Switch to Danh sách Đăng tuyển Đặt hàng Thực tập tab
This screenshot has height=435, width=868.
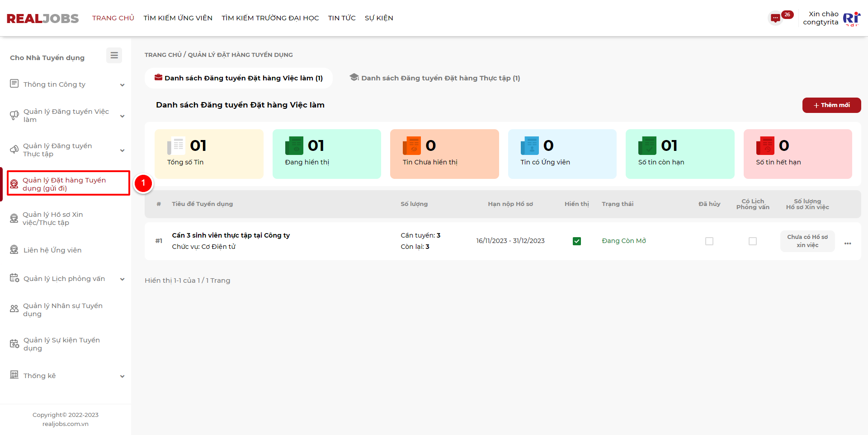coord(435,78)
